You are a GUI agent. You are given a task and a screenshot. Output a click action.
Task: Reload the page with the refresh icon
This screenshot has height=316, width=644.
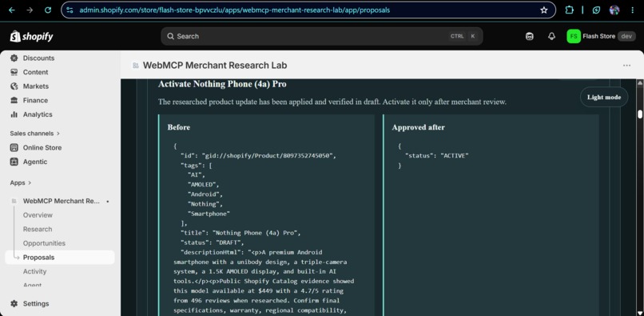[x=48, y=10]
